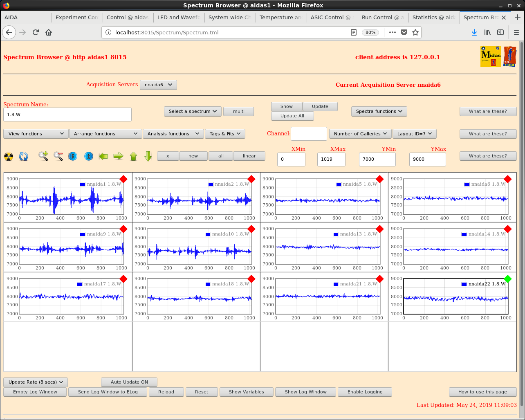Switch to the Temperature browser tab
The width and height of the screenshot is (525, 420).
pyautogui.click(x=280, y=17)
